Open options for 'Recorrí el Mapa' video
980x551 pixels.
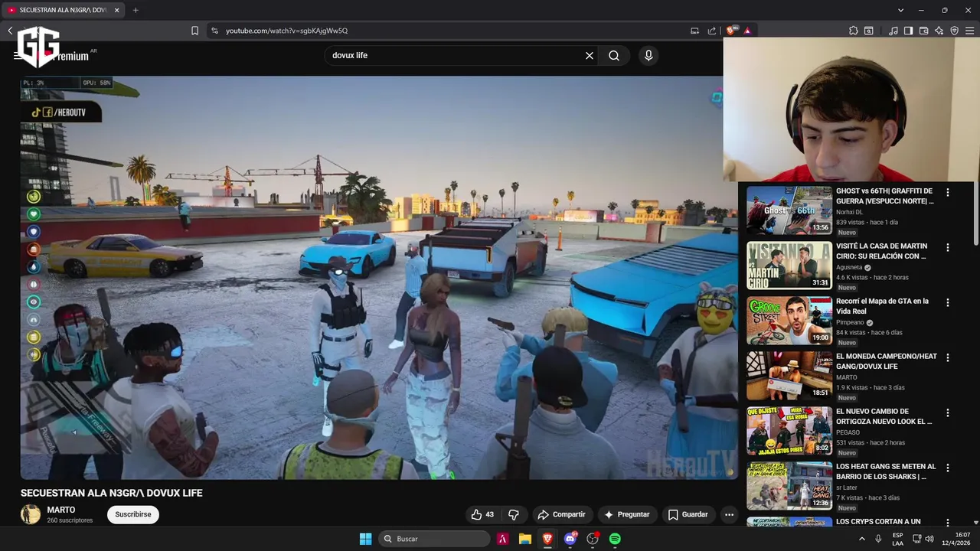tap(948, 303)
